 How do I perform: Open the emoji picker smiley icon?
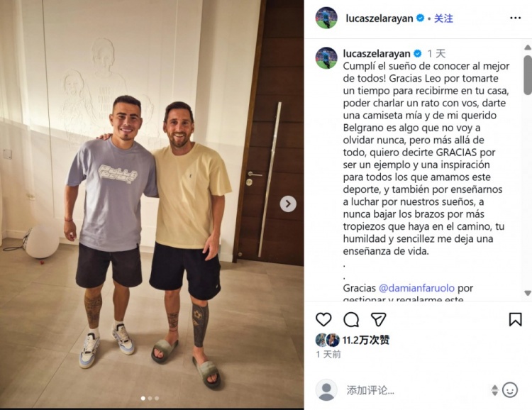(510, 390)
